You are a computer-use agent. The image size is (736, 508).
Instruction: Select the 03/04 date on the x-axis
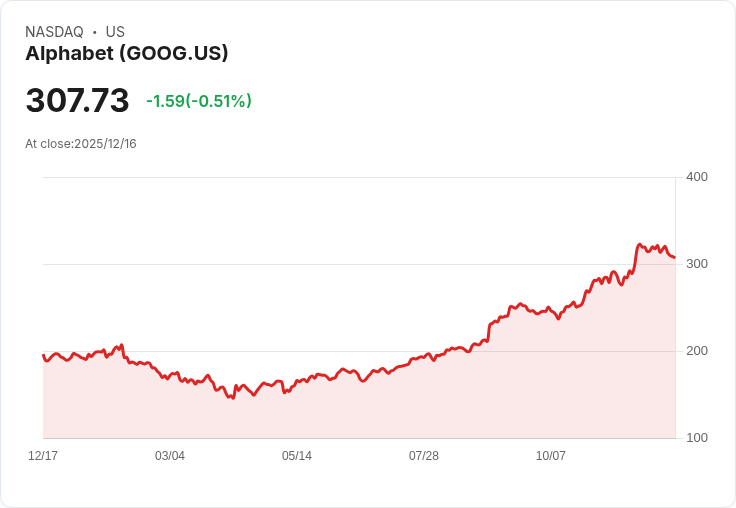pos(170,456)
